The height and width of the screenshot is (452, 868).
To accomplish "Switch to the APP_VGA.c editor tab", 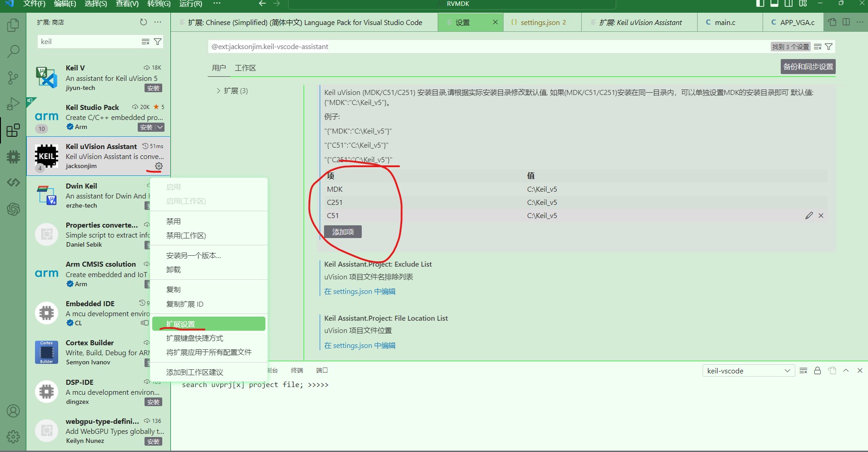I will [793, 22].
